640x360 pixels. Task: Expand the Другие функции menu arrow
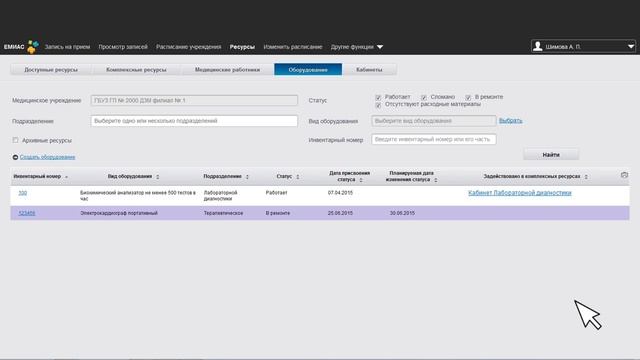tap(380, 47)
